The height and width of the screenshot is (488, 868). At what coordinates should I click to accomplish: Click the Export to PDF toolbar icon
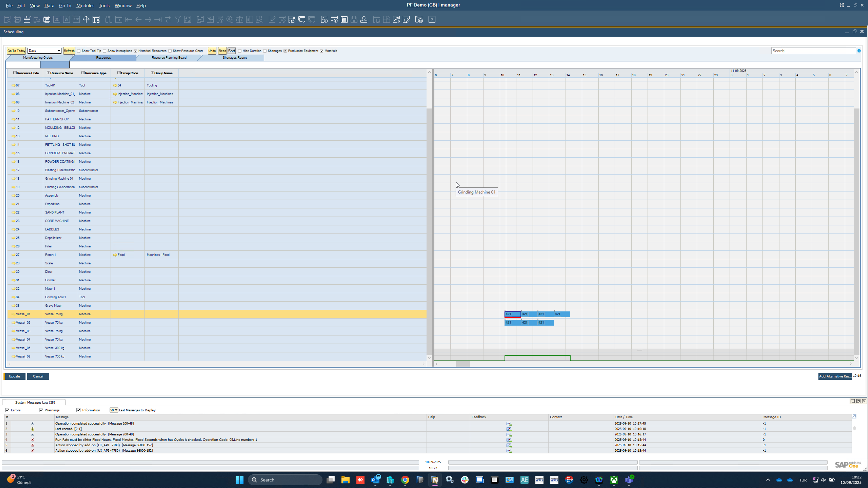76,19
